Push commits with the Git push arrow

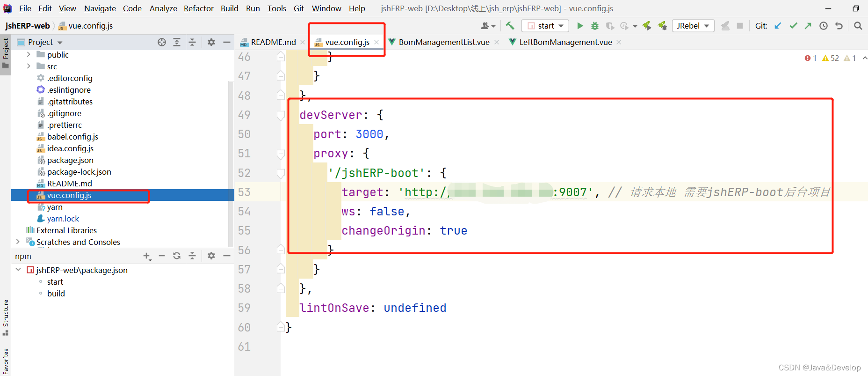click(x=808, y=26)
